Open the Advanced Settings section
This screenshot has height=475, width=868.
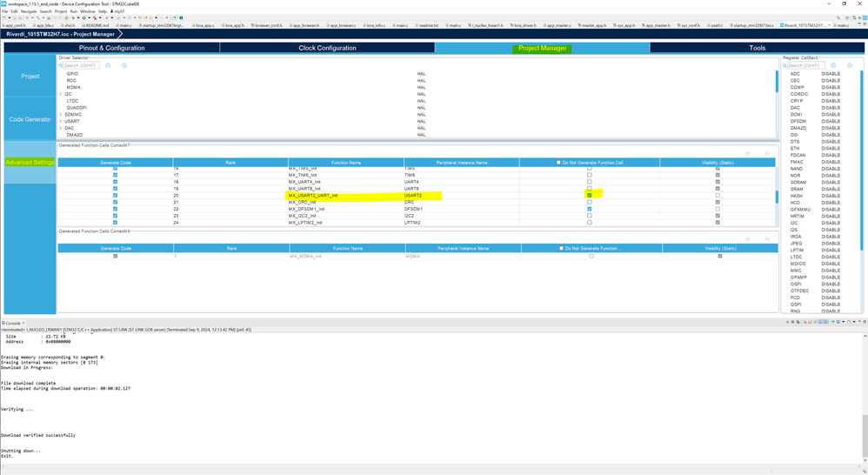[x=30, y=162]
